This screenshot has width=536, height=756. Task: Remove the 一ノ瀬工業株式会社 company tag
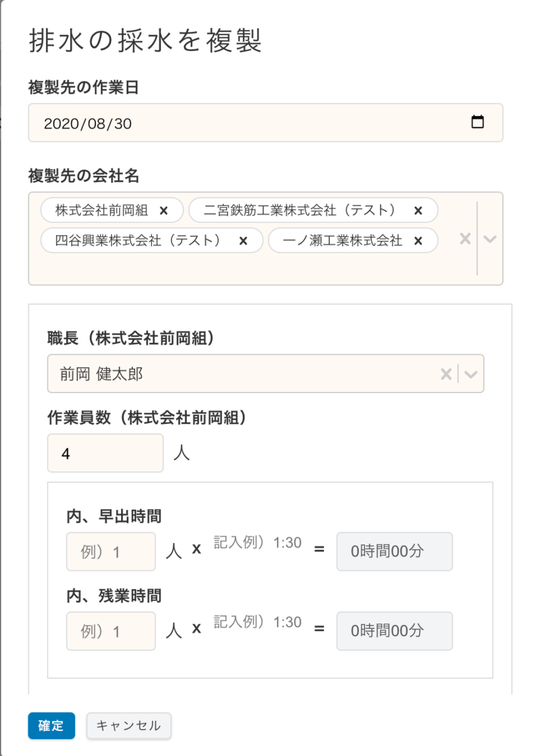[x=418, y=241]
